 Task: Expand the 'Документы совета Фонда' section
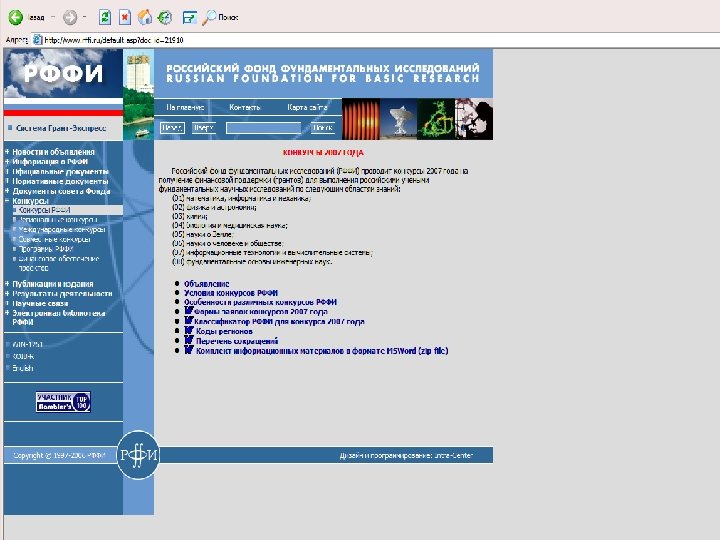tap(7, 191)
